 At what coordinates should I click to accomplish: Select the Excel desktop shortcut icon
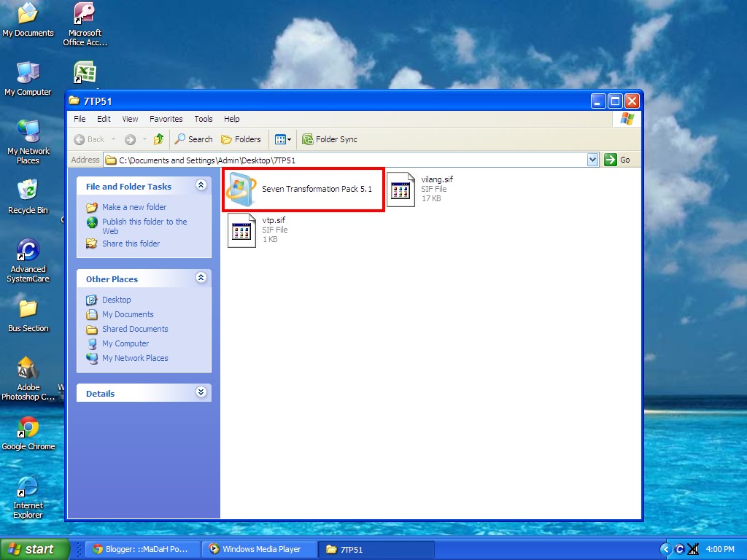85,73
